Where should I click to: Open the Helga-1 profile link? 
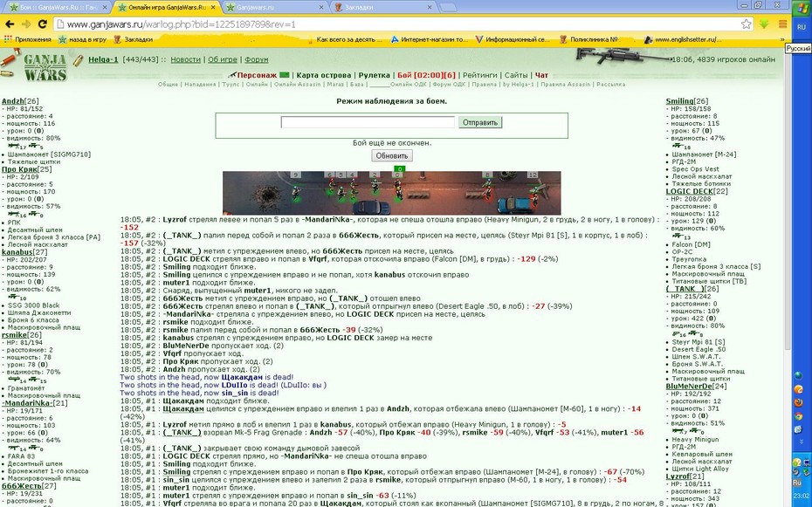point(103,59)
